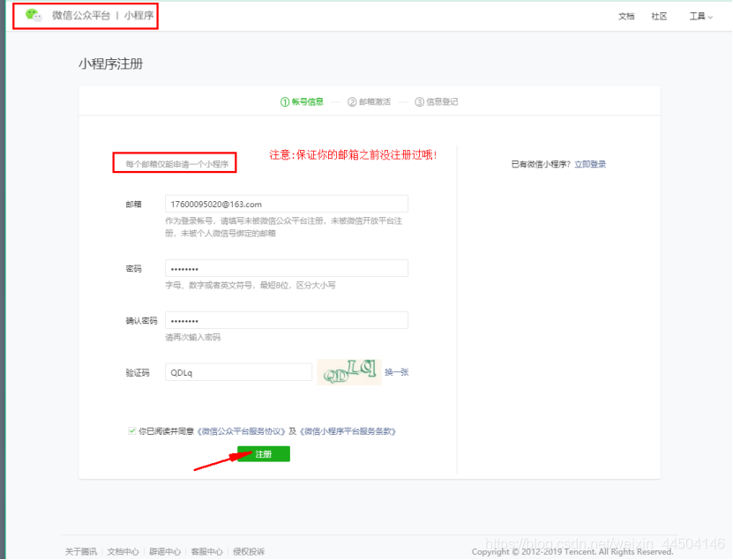Image resolution: width=733 pixels, height=560 pixels.
Task: Open 微信公众平台服务协议 link
Action: tap(241, 431)
